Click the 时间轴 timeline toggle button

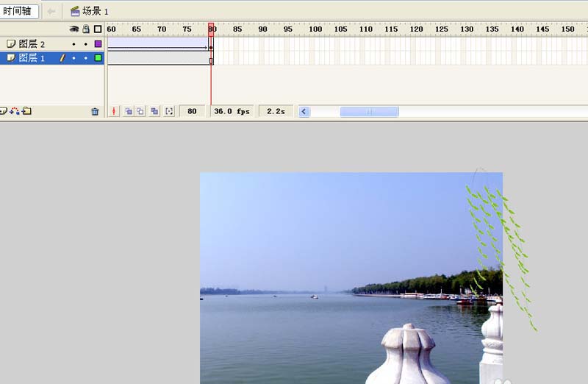(x=19, y=11)
